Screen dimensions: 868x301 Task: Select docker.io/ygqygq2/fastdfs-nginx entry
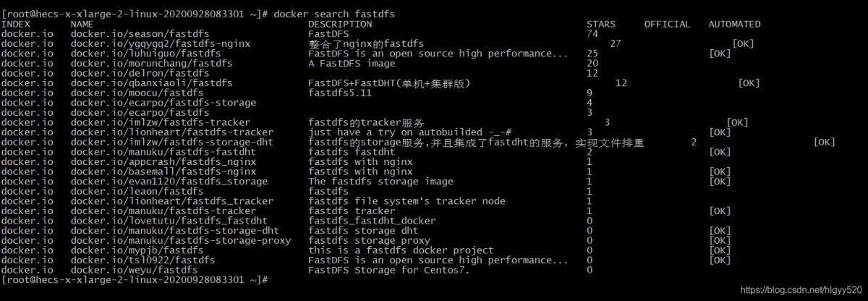[160, 43]
